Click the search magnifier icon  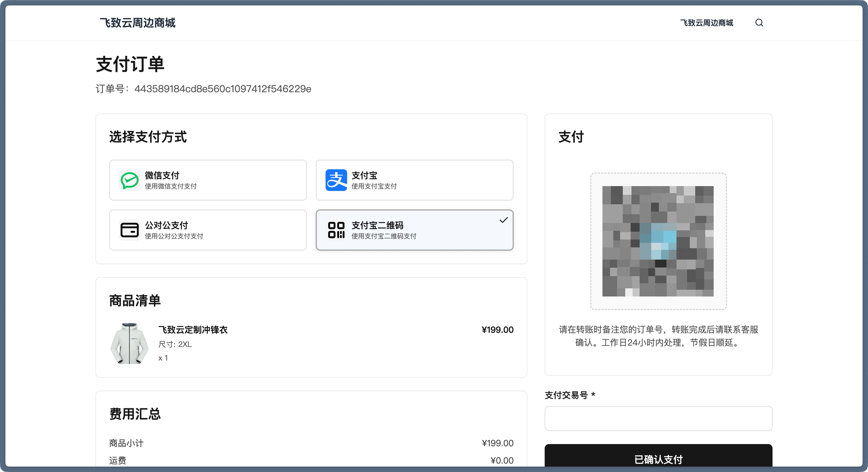point(759,23)
